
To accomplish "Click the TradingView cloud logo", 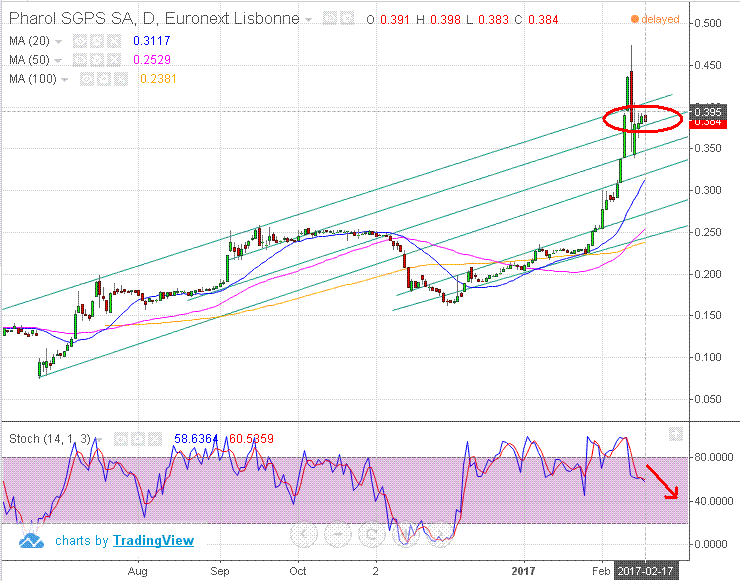I will 31,540.
